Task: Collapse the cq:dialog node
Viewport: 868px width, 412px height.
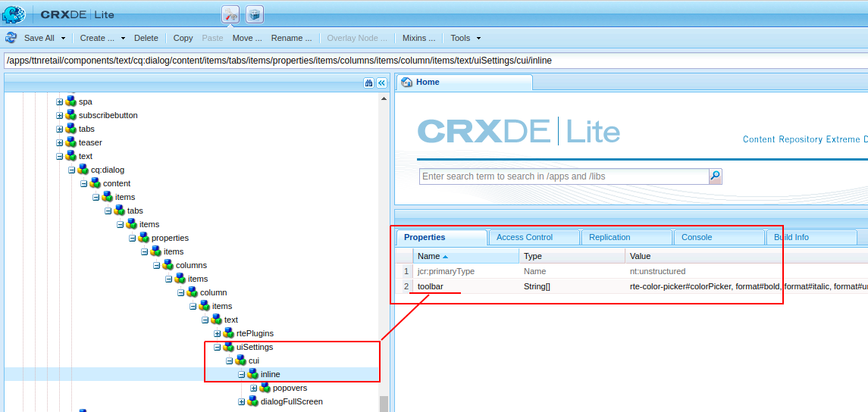Action: pyautogui.click(x=72, y=170)
